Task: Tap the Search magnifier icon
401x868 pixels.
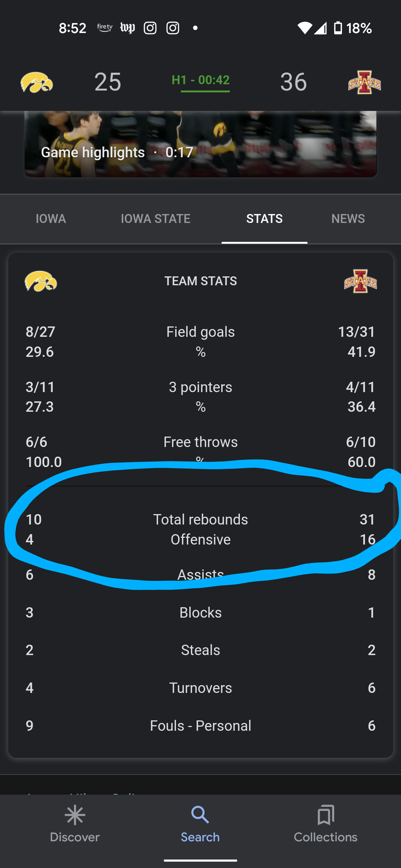Action: point(200,815)
